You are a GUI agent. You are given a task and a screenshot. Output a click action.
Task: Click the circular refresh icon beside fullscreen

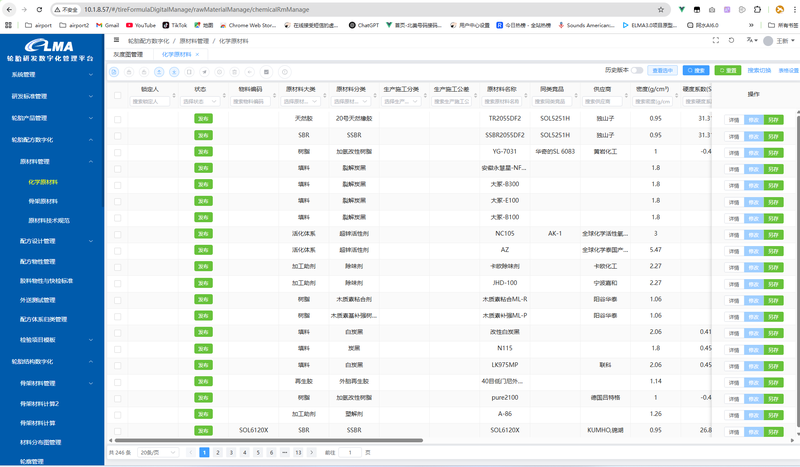point(731,40)
